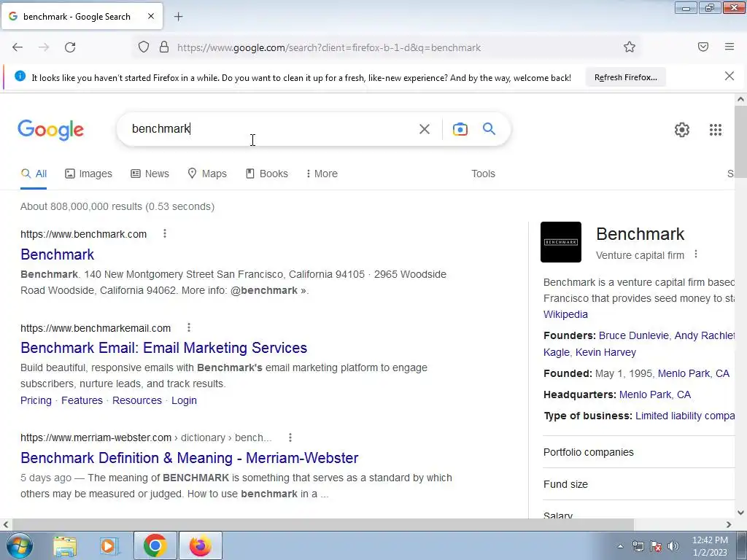Screen dimensions: 747x560
Task: Open the Login sitelink
Action: pyautogui.click(x=184, y=400)
